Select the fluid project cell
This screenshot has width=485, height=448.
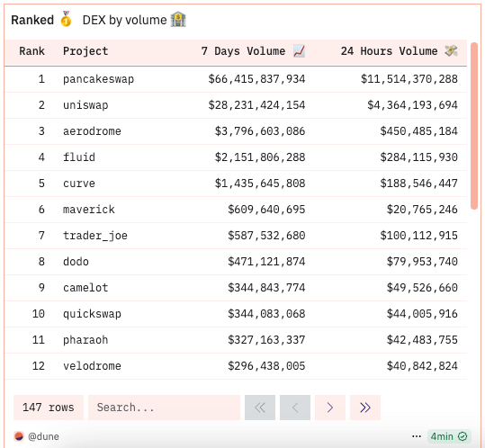pyautogui.click(x=79, y=157)
